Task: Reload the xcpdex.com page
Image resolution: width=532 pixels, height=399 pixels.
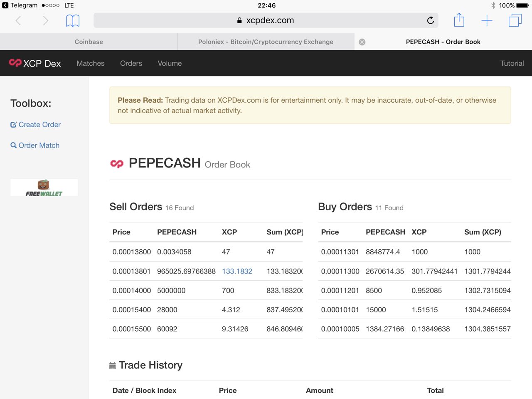Action: pos(431,20)
